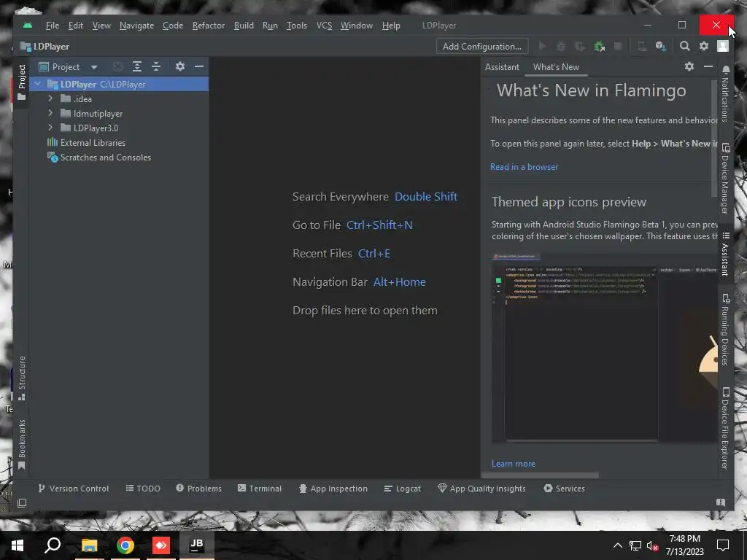Select External Libraries in project tree
The width and height of the screenshot is (747, 560).
[87, 142]
